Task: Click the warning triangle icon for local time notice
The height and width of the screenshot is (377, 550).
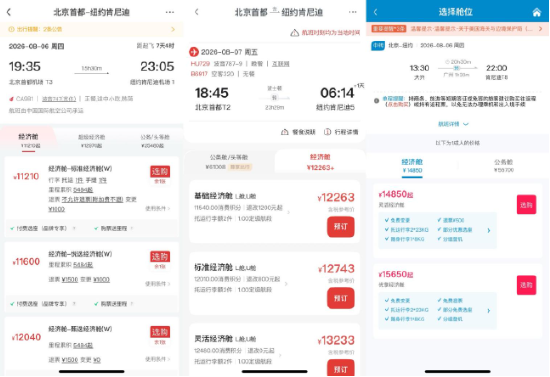Action: tap(295, 33)
